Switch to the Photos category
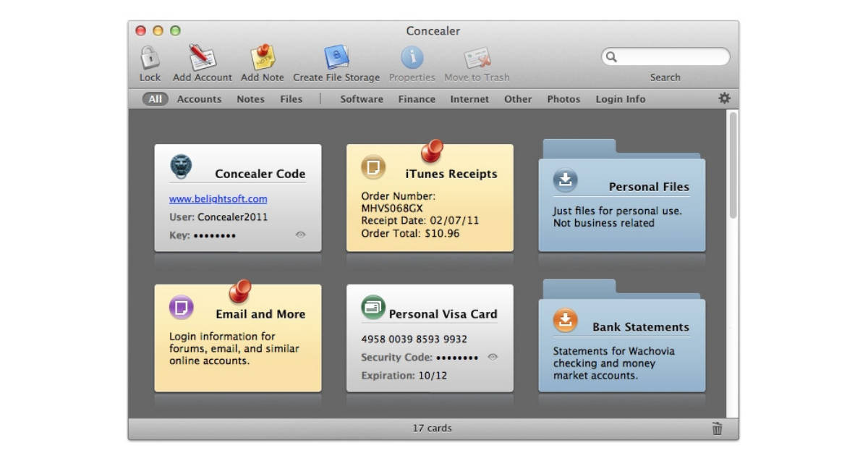 563,98
